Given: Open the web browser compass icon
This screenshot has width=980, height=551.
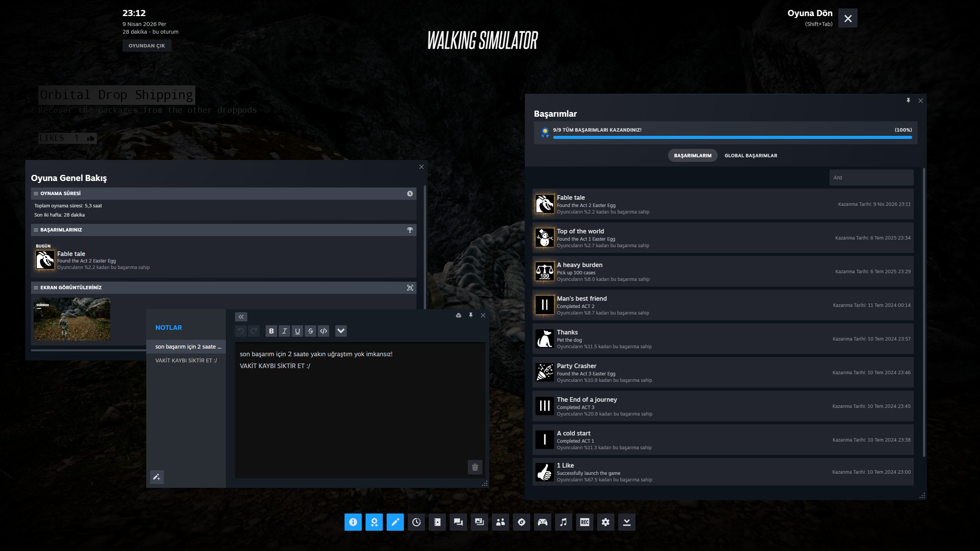Looking at the screenshot, I should click(x=521, y=522).
